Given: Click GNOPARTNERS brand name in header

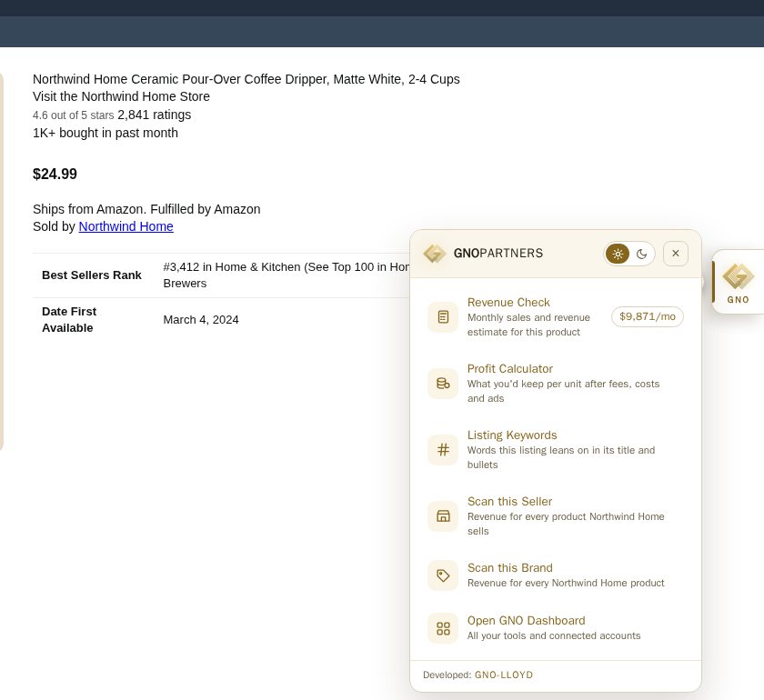Looking at the screenshot, I should point(498,254).
